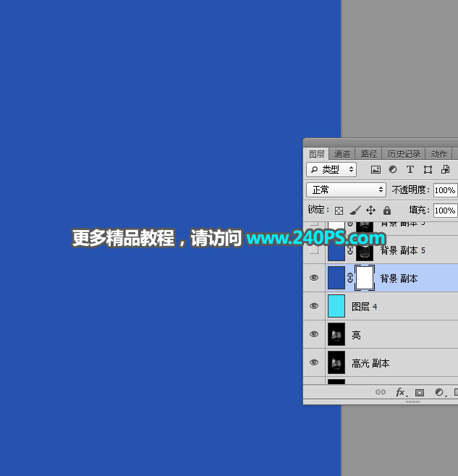The width and height of the screenshot is (458, 476).
Task: Select the 高光 副本 layer thumbnail
Action: coord(336,362)
